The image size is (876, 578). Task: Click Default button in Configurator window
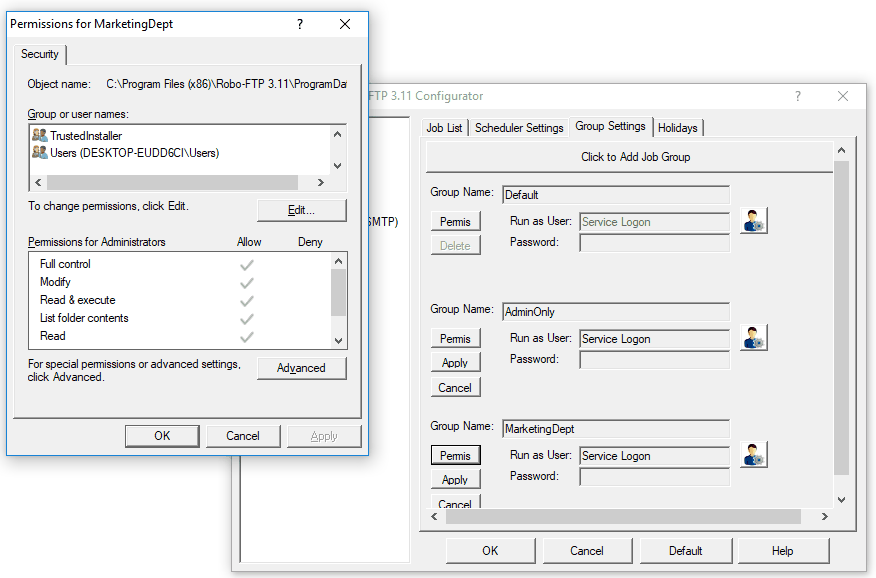(x=685, y=551)
